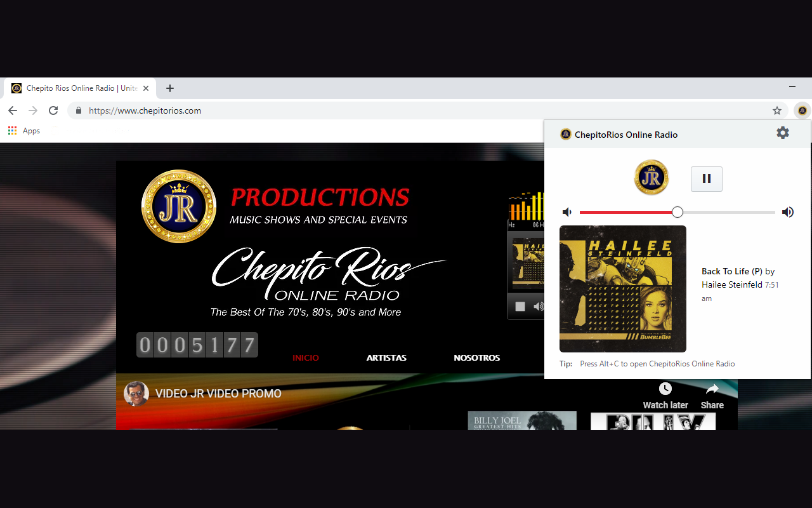Toggle Watch later on the video
This screenshot has height=508, width=812.
(x=665, y=394)
